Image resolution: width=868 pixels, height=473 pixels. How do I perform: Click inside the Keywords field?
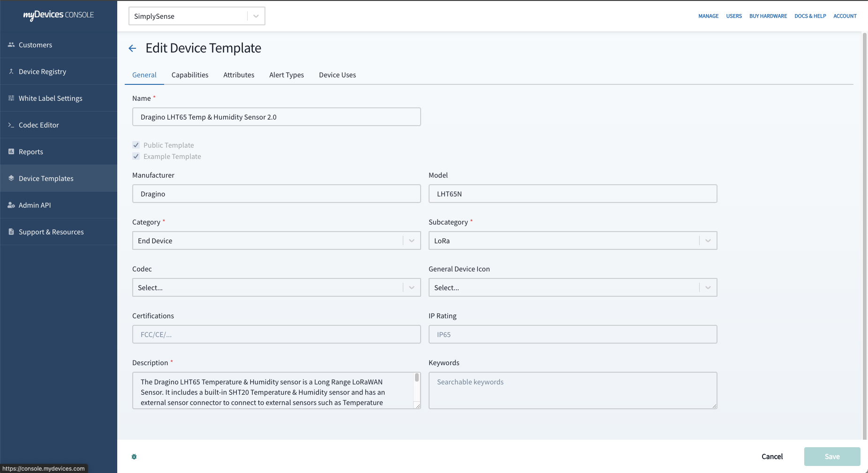(572, 390)
